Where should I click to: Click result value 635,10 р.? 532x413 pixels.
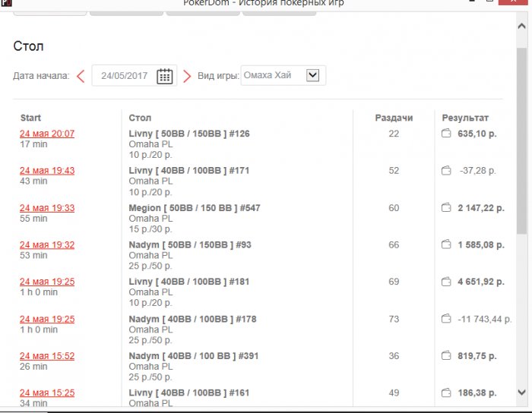click(x=477, y=134)
